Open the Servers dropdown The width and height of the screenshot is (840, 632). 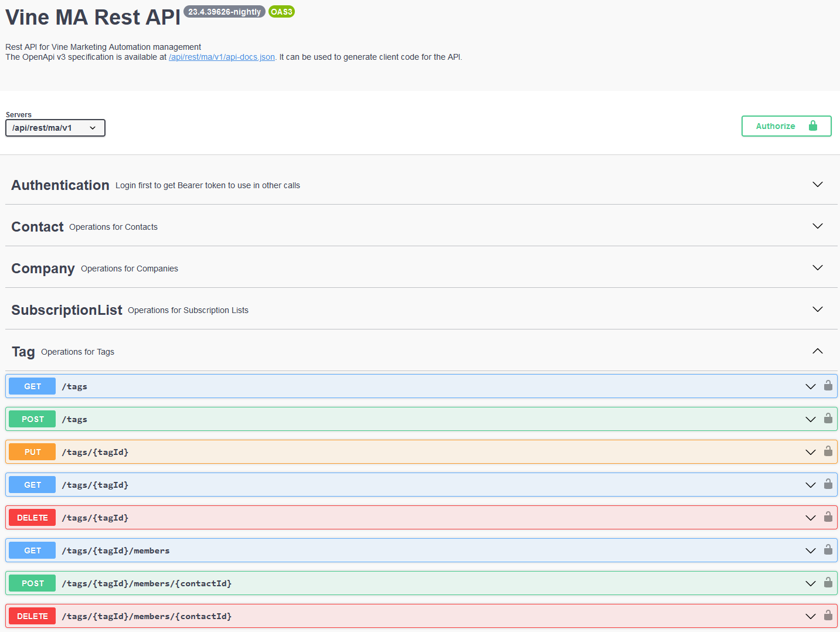tap(55, 128)
